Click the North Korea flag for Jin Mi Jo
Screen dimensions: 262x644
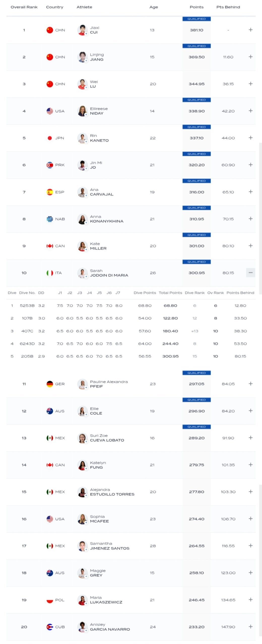50,165
